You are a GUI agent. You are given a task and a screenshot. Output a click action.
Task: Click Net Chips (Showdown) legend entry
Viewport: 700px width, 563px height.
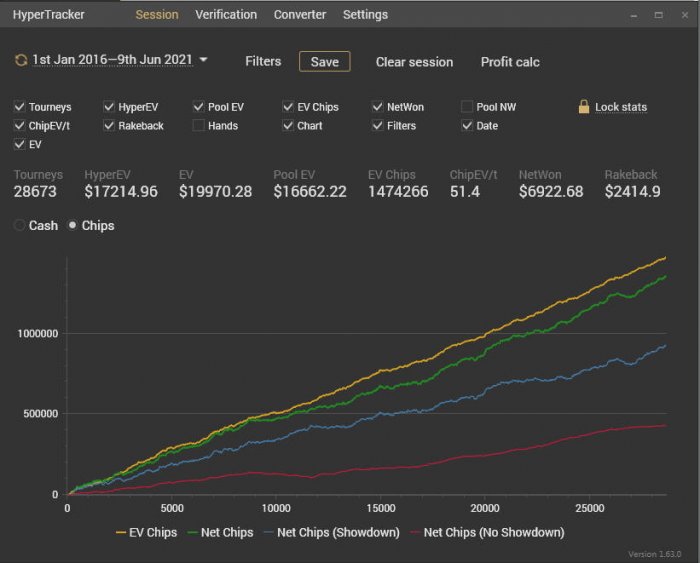tap(332, 533)
